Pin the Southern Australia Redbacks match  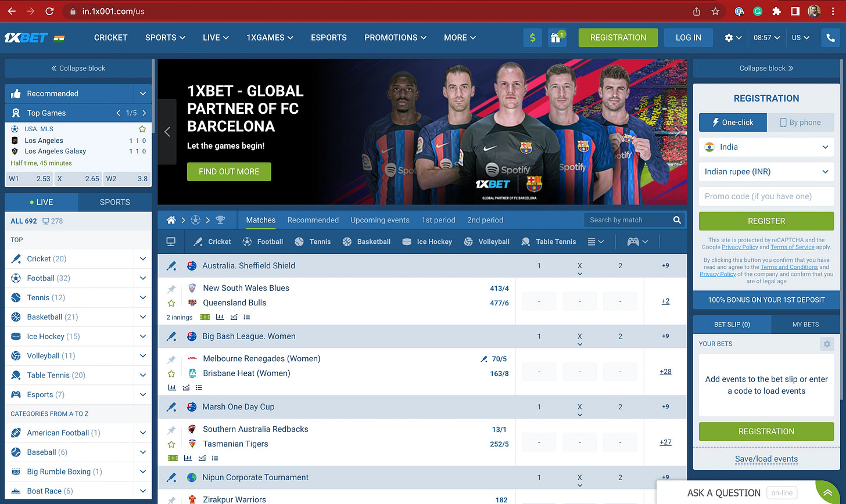tap(171, 430)
